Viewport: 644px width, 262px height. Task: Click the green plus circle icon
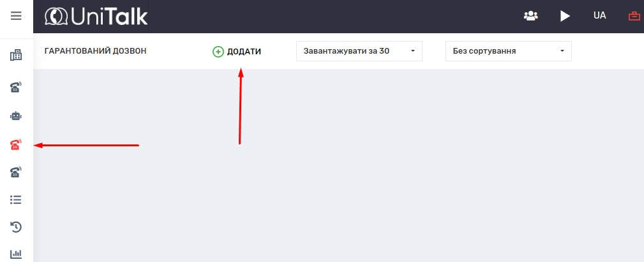(x=218, y=52)
